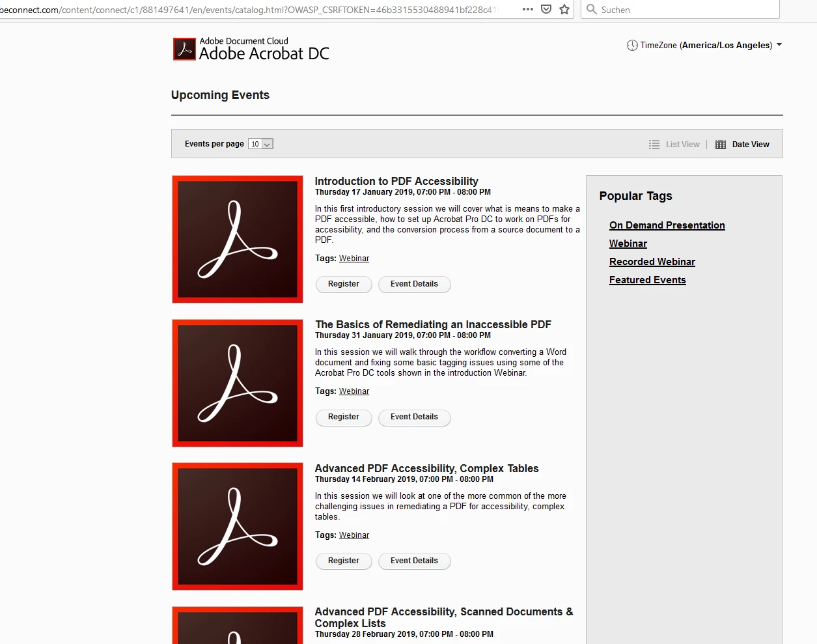Open On Demand Presentation popular tag
Viewport: 817px width, 644px height.
(667, 225)
